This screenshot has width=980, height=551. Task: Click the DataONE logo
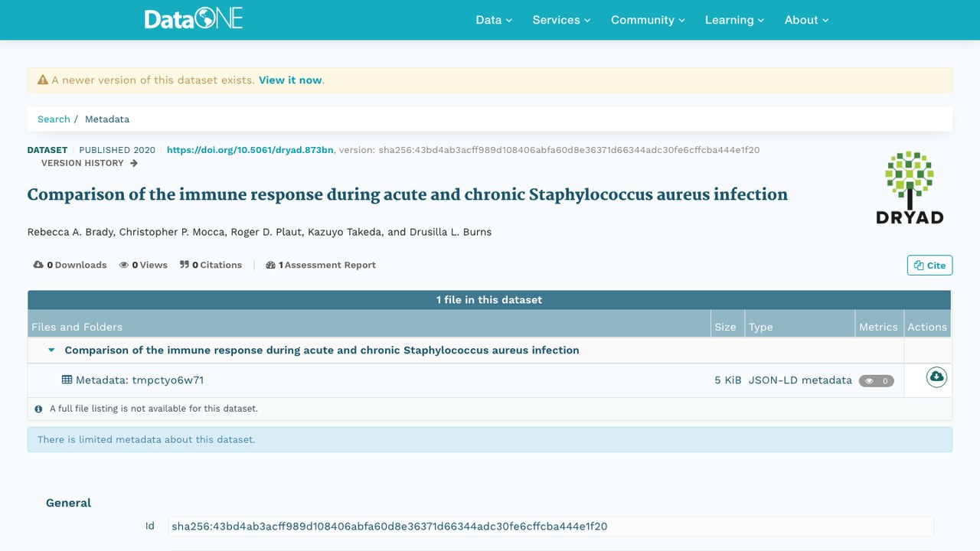(194, 18)
